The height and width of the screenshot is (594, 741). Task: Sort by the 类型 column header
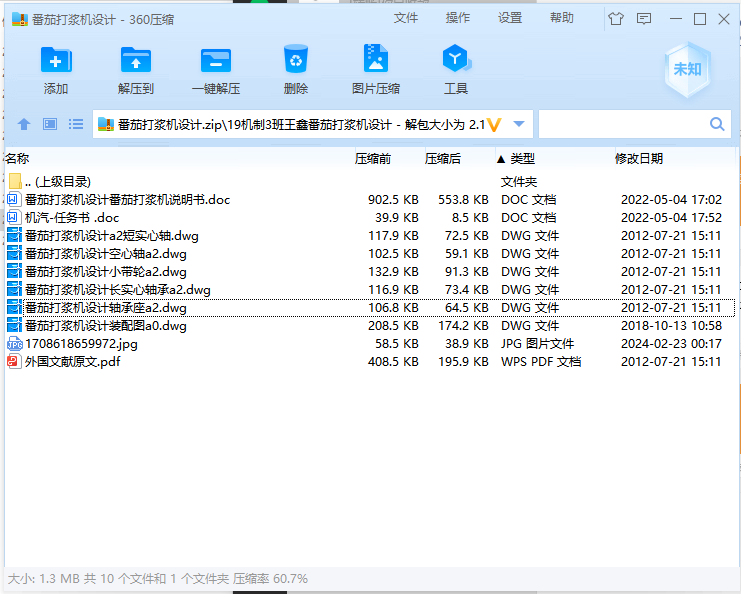(x=554, y=158)
